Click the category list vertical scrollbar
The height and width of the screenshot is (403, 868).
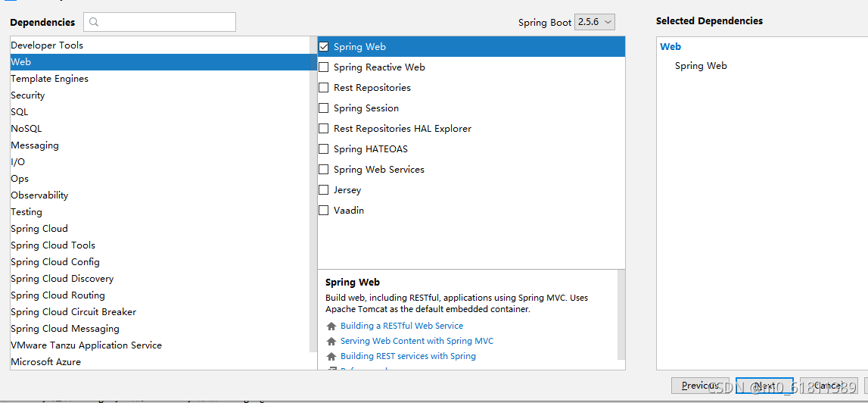(x=314, y=194)
